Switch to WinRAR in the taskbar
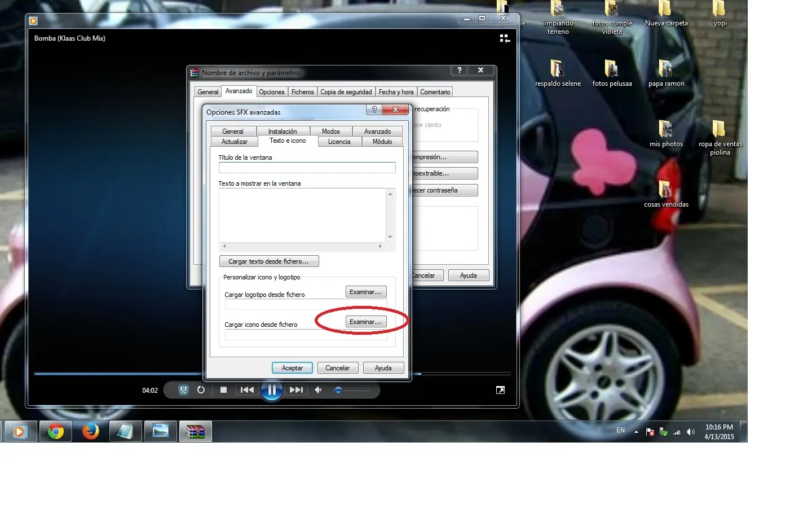 click(x=196, y=432)
